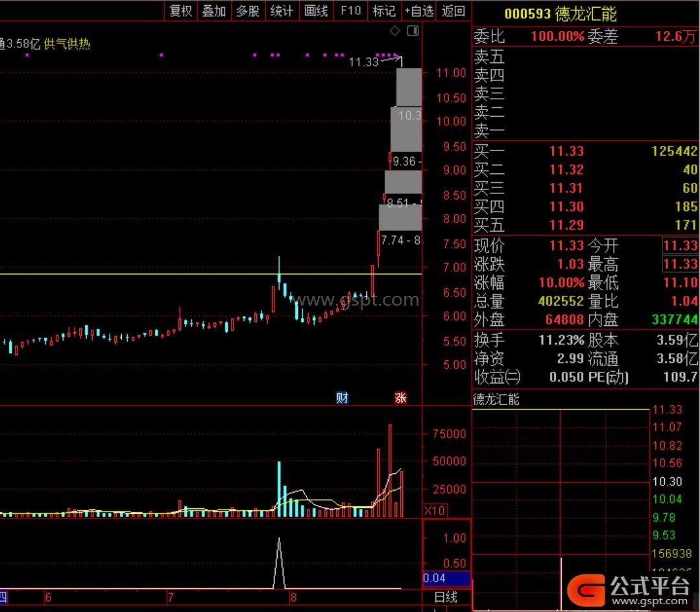
Task: Click the 日线 period label
Action: [x=446, y=597]
